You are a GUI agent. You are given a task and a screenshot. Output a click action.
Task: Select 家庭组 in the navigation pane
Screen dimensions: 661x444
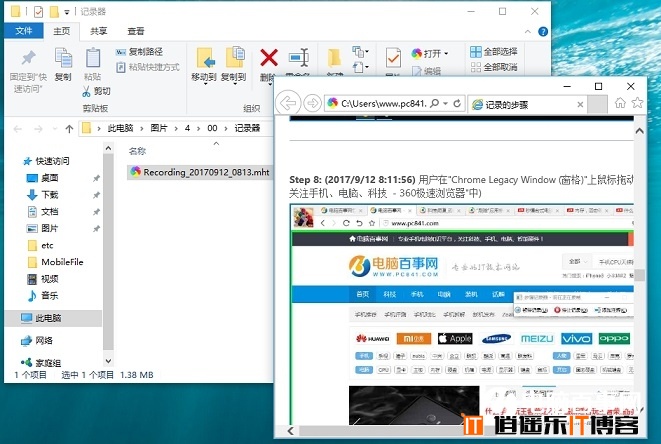pyautogui.click(x=41, y=363)
